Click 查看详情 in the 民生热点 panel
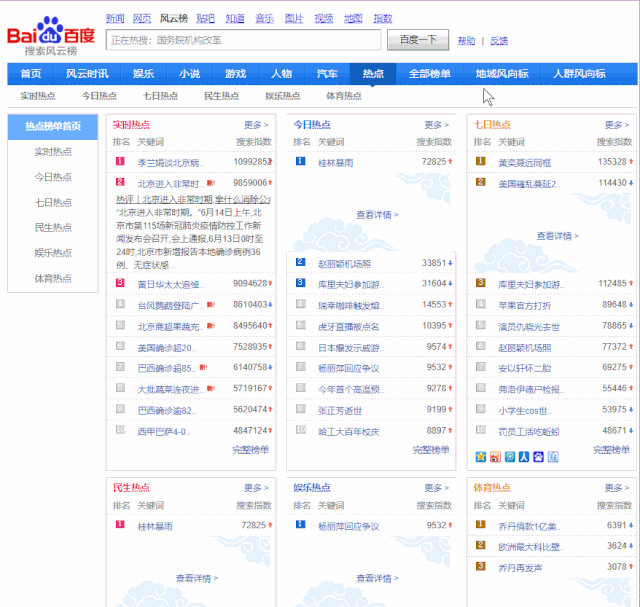This screenshot has height=607, width=640. (x=197, y=578)
